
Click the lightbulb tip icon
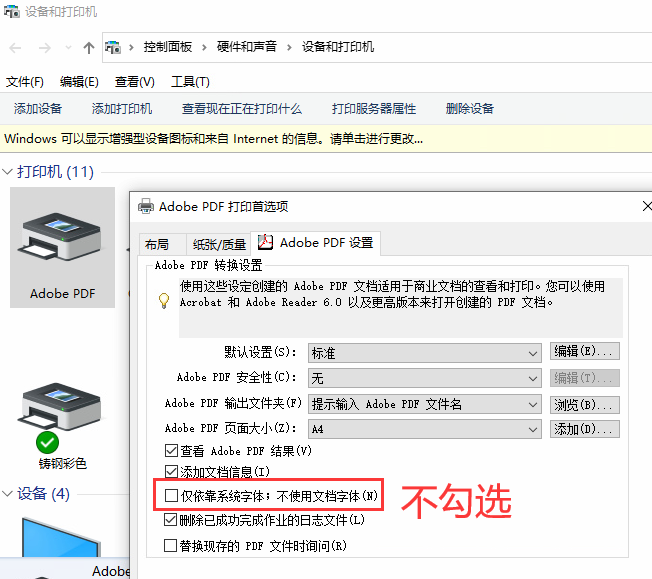click(x=164, y=300)
